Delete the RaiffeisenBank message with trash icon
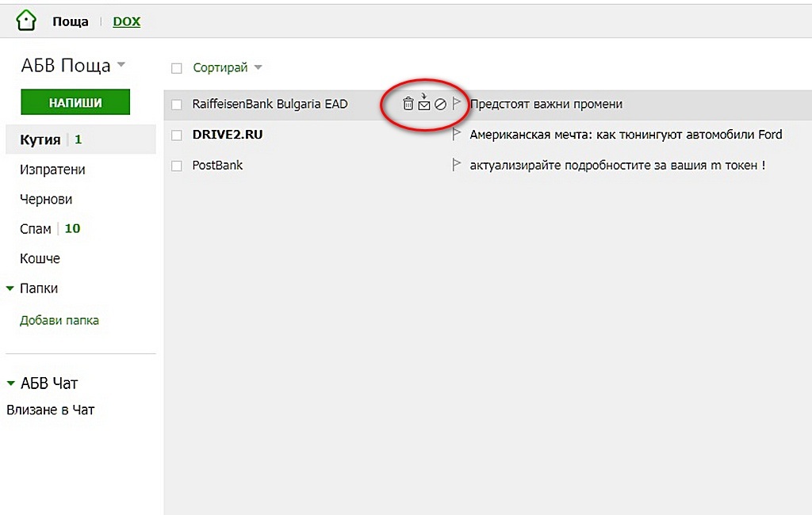The image size is (812, 515). pos(408,104)
